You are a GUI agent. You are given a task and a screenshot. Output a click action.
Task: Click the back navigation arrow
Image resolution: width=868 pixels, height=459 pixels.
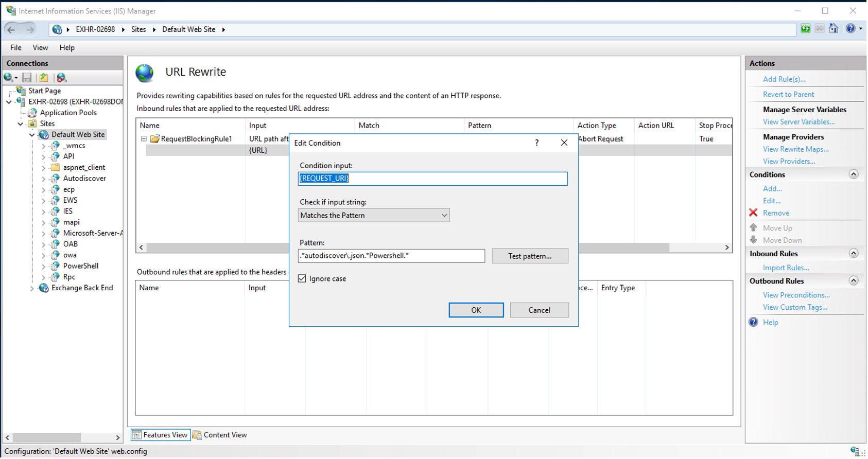[11, 29]
